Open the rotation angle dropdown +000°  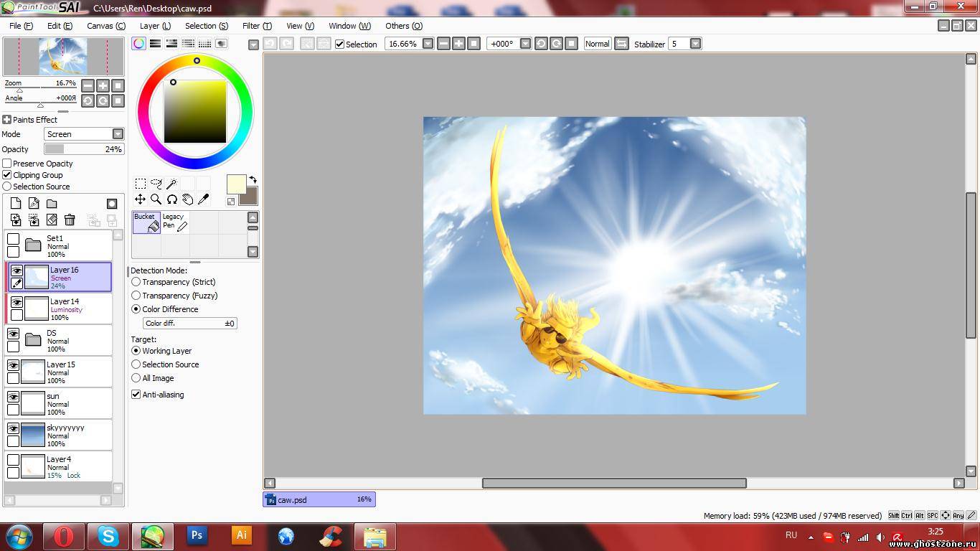click(525, 44)
